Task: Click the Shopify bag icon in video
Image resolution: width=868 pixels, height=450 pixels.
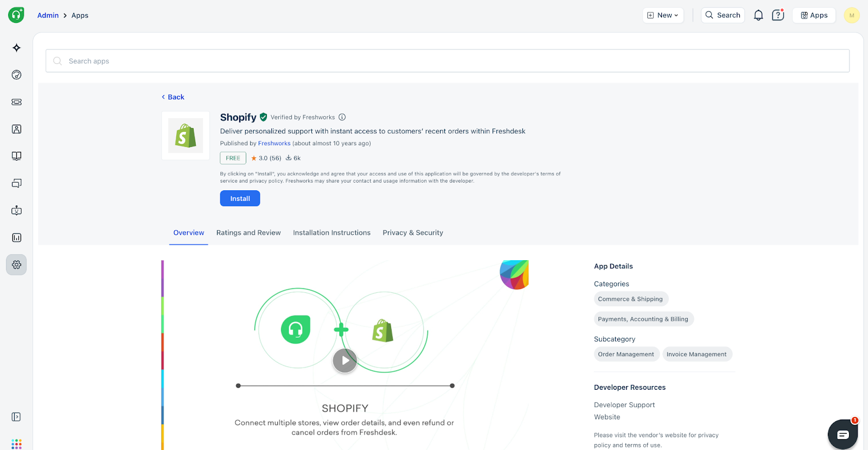Action: pyautogui.click(x=382, y=331)
